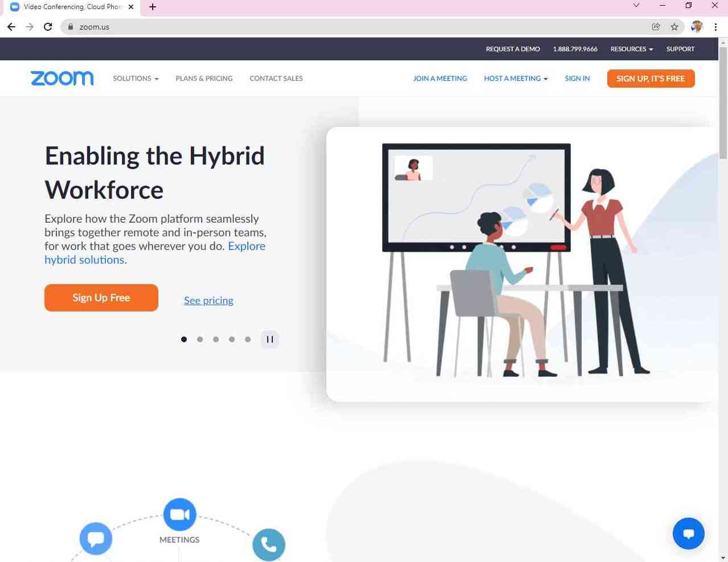Click the address bar showing zoom.us
The width and height of the screenshot is (728, 562).
(342, 27)
